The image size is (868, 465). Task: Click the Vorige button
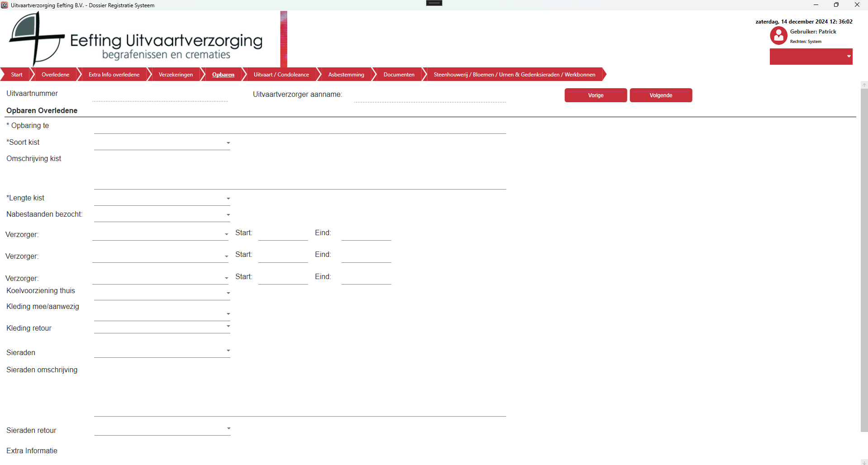[x=595, y=95]
